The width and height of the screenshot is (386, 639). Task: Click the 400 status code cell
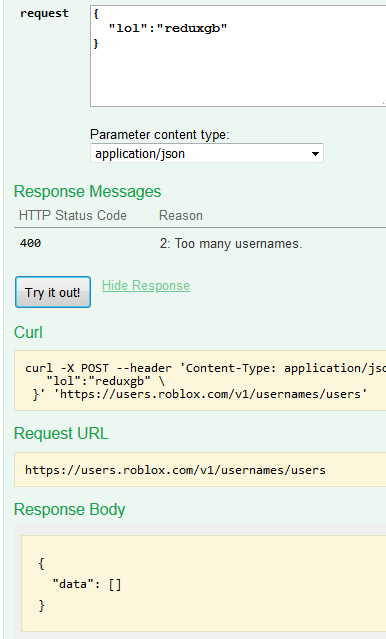coord(30,243)
